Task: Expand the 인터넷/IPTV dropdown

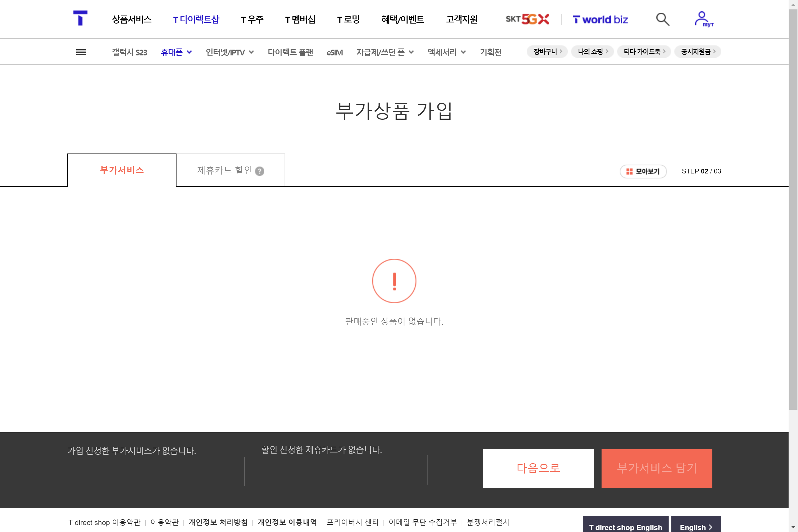Action: (x=230, y=52)
